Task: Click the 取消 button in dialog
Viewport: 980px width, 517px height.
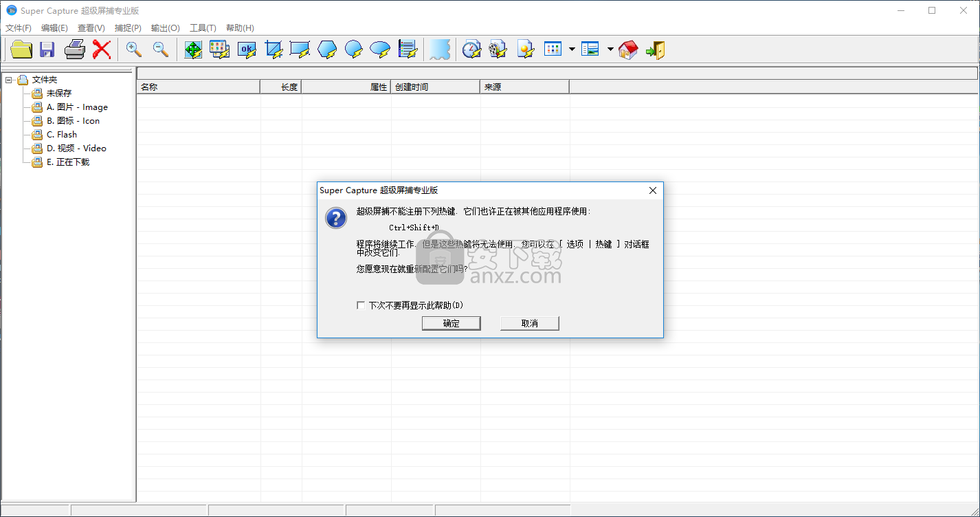Action: 530,323
